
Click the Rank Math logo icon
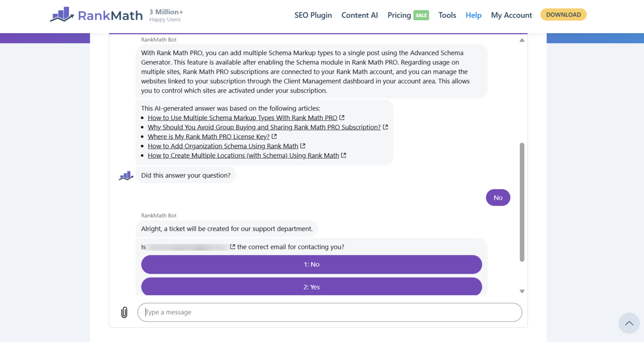coord(61,14)
